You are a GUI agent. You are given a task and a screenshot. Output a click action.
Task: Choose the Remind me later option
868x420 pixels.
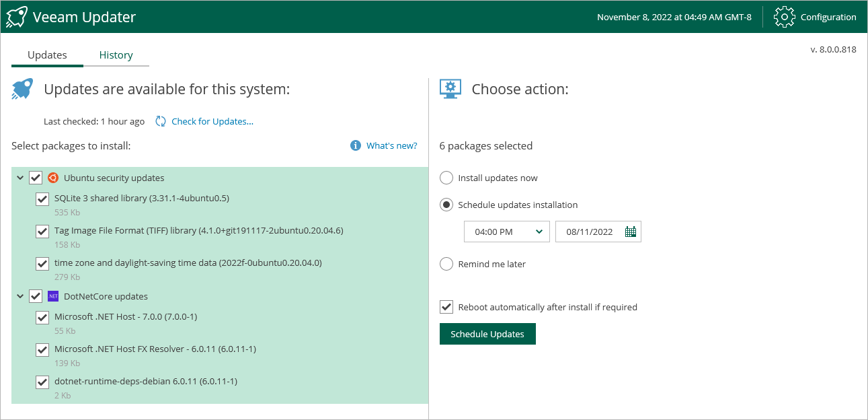coord(446,264)
